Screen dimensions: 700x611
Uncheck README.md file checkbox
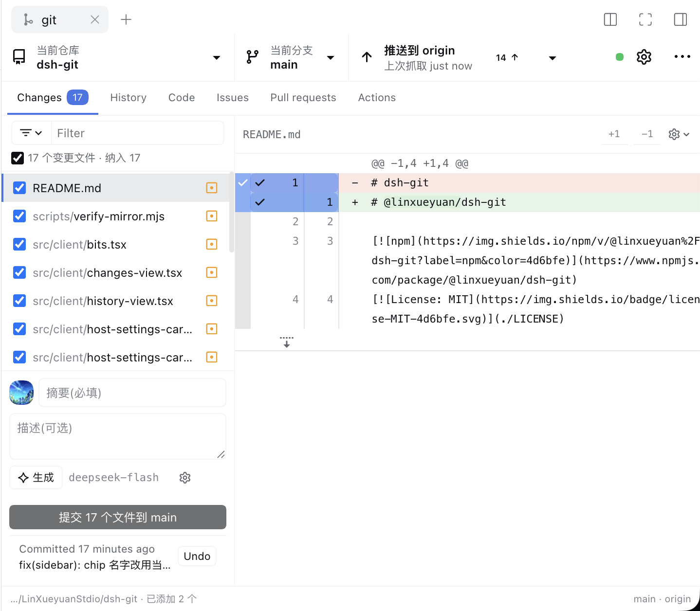19,188
